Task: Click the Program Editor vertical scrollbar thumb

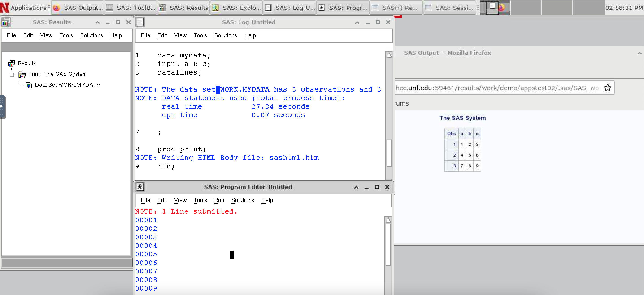Action: [388, 244]
